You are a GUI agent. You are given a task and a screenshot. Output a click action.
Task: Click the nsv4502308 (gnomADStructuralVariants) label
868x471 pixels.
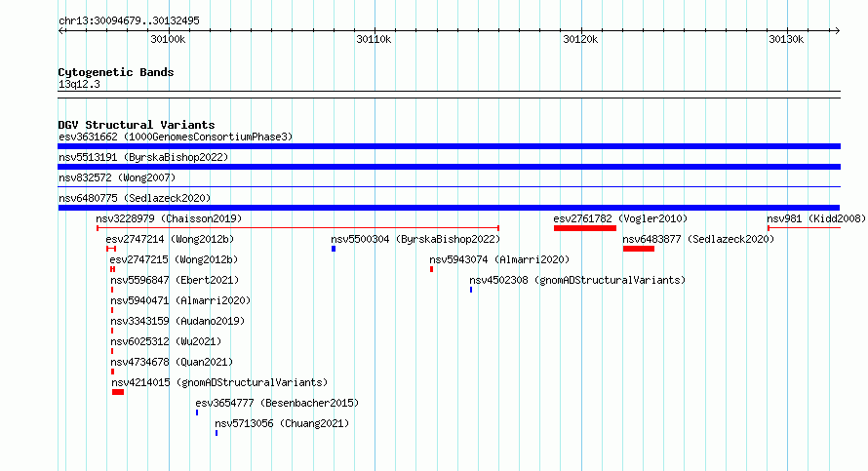click(x=577, y=280)
